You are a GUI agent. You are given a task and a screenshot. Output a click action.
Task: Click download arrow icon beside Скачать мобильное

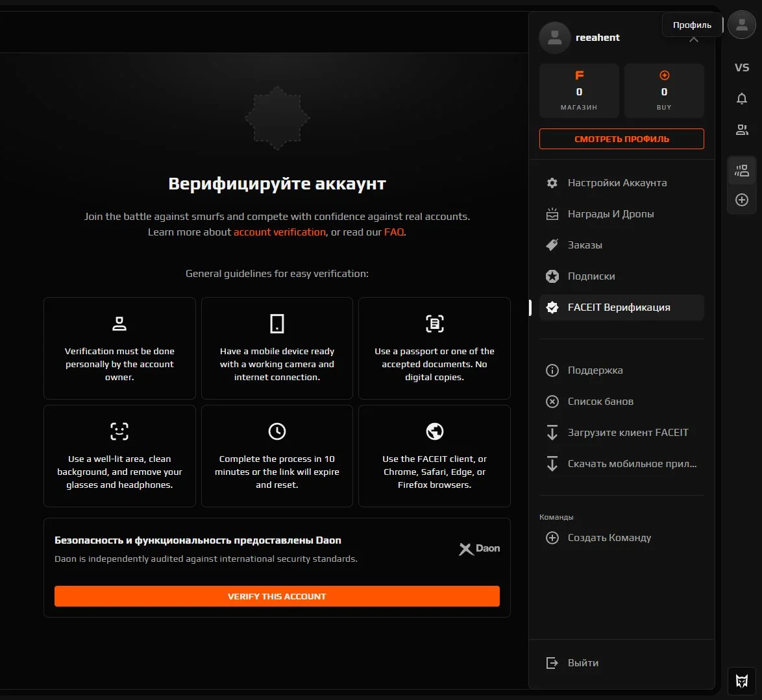[552, 463]
